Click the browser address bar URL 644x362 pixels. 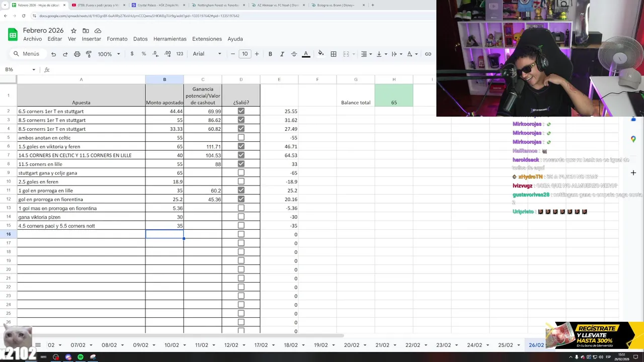click(139, 16)
